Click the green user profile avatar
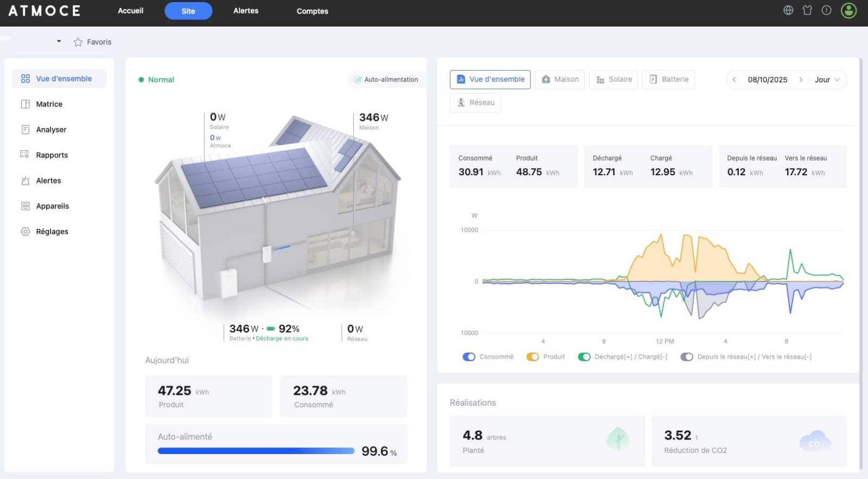Screen dimensions: 868x479 (848, 10)
